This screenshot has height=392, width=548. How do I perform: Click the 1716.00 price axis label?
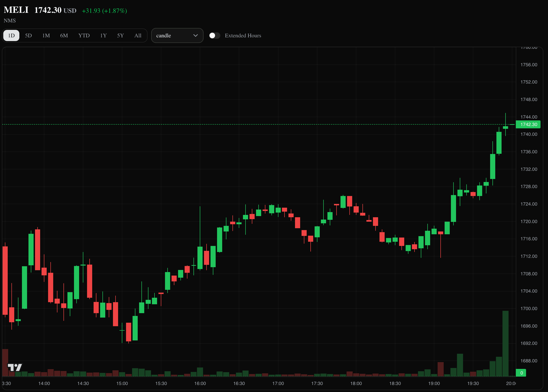pyautogui.click(x=529, y=239)
